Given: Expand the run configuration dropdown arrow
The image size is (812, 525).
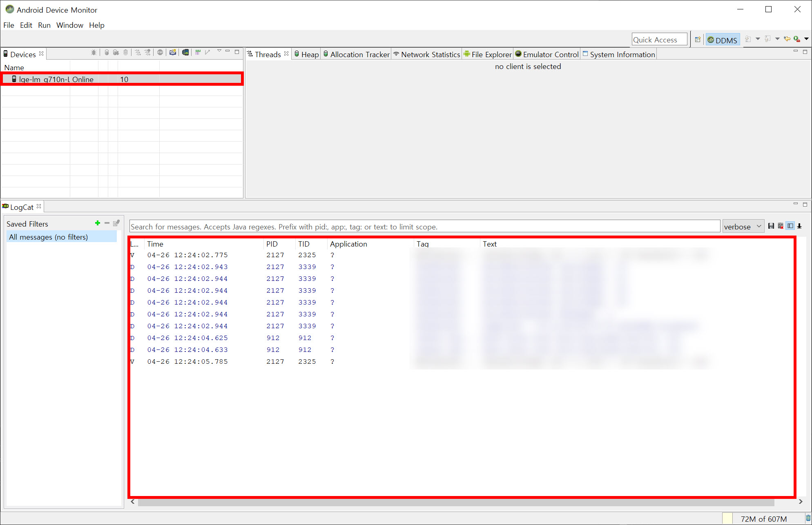Looking at the screenshot, I should pos(806,39).
